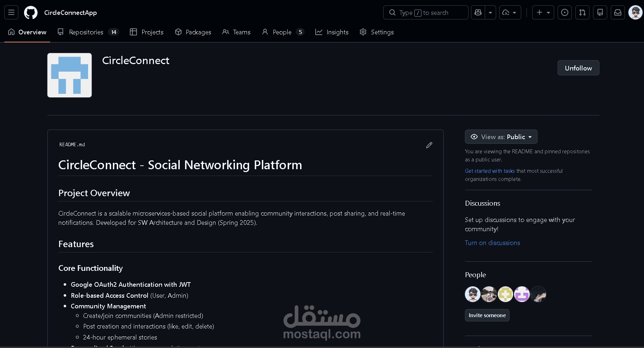The width and height of the screenshot is (644, 348).
Task: Focus the 'Type / to search' field
Action: (x=426, y=12)
